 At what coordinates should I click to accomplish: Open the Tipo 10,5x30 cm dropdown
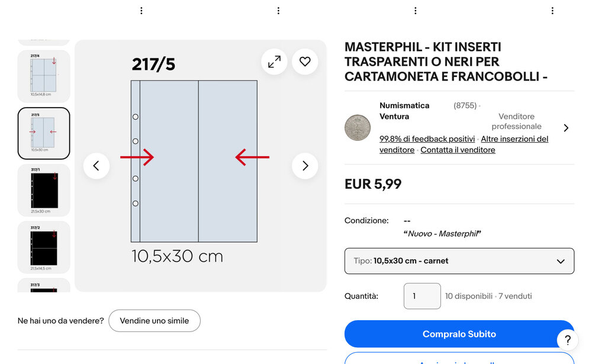point(459,261)
